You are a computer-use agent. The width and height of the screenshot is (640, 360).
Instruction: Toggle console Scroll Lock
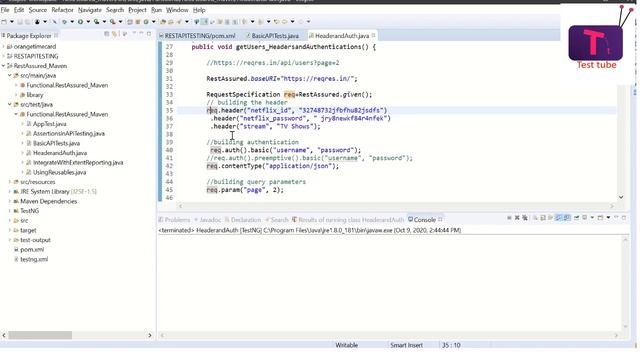(x=543, y=218)
